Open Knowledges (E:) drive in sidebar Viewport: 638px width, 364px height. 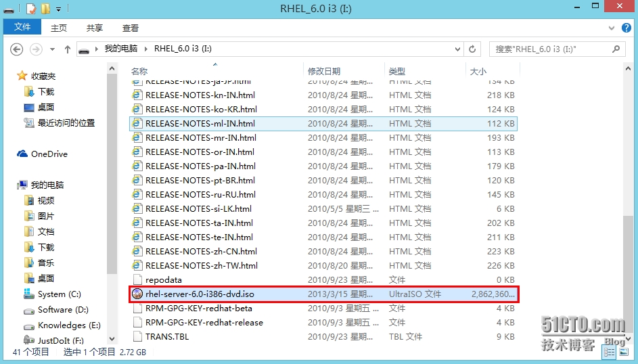click(62, 325)
